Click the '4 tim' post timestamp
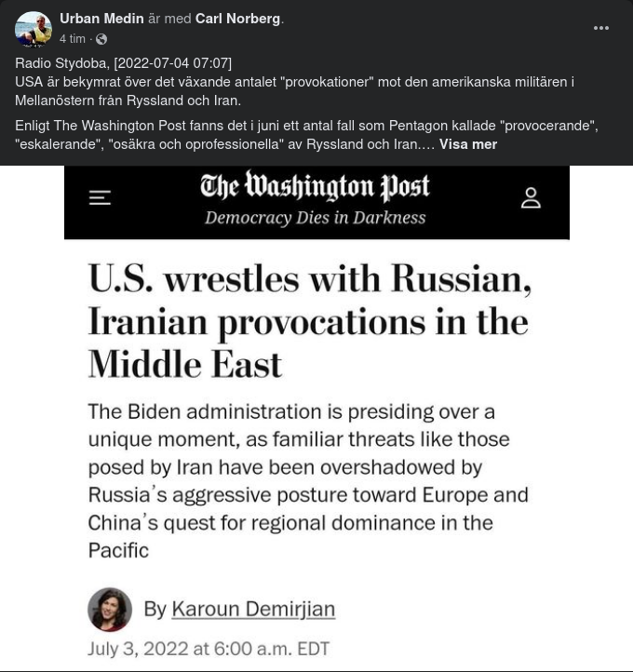633x672 pixels. [72, 39]
